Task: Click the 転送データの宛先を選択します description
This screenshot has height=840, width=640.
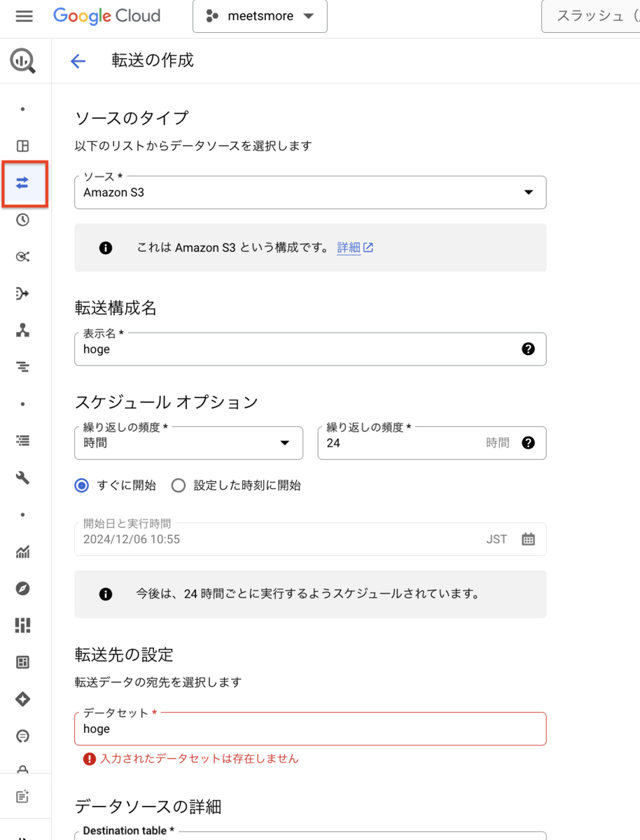Action: pyautogui.click(x=158, y=682)
